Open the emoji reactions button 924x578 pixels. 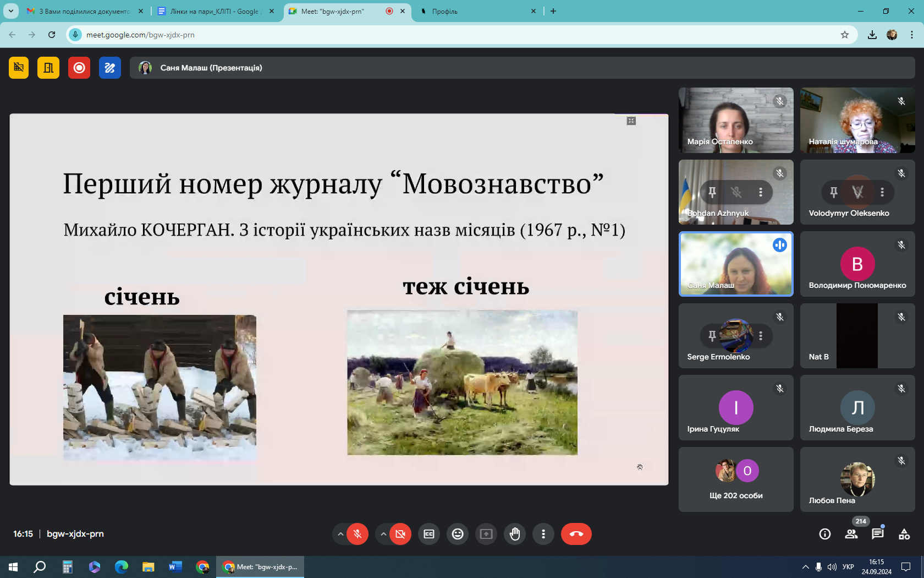458,534
